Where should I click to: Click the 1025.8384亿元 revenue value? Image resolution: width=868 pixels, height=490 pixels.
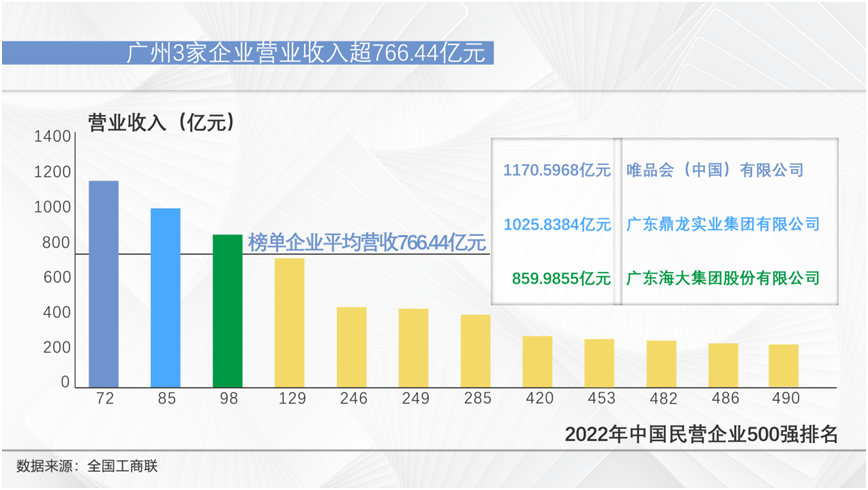click(557, 224)
